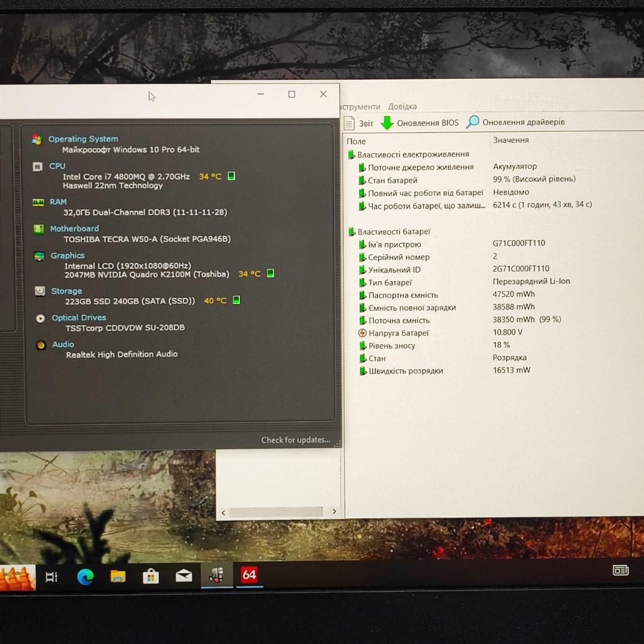Screen dimensions: 644x644
Task: Click the Значення column header
Action: 511,140
